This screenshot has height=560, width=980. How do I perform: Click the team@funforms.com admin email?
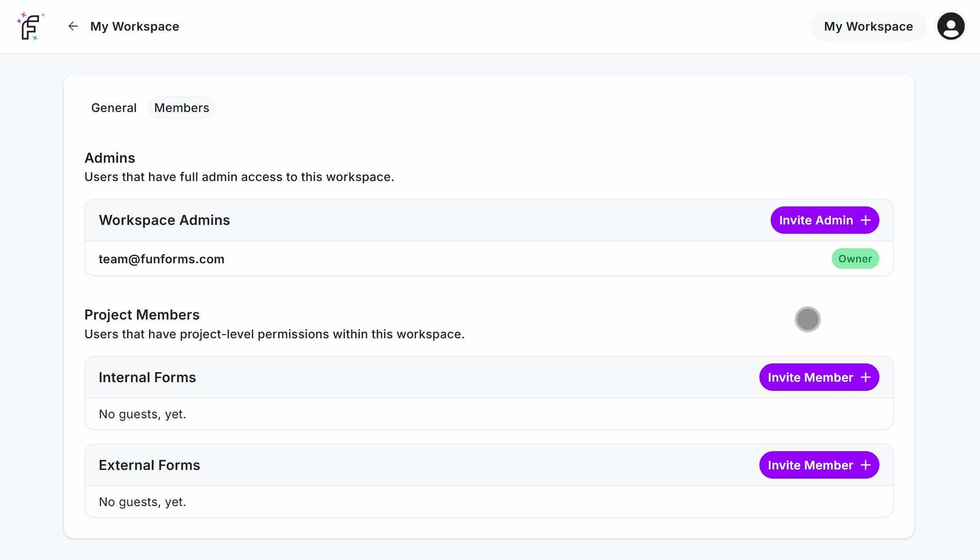point(161,259)
